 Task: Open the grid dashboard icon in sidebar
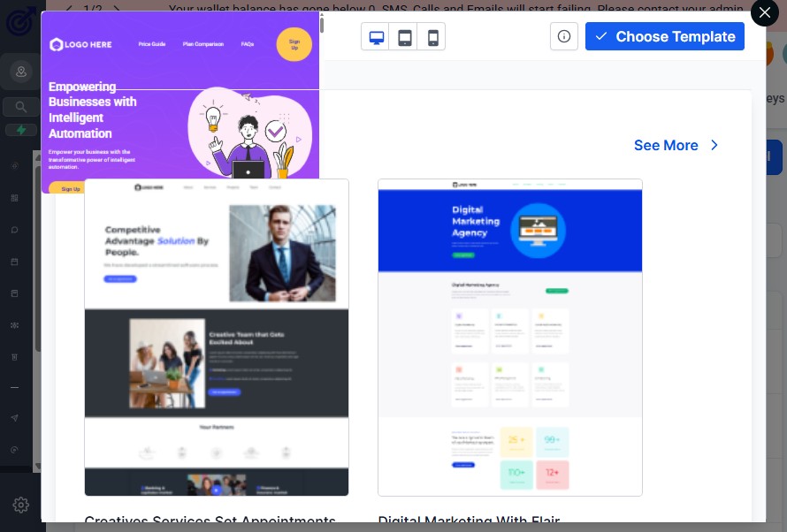(14, 198)
